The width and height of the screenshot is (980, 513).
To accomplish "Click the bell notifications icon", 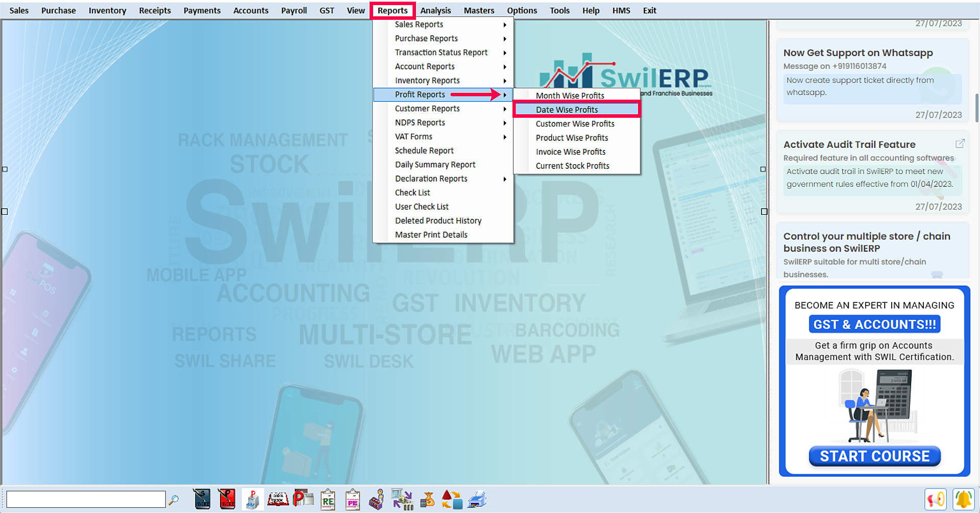I will click(964, 499).
